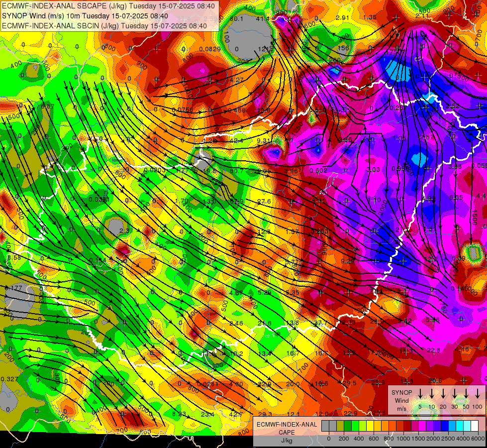Image resolution: width=487 pixels, height=448 pixels.
Task: Click the map value '2.37'
Action: pyautogui.click(x=126, y=230)
